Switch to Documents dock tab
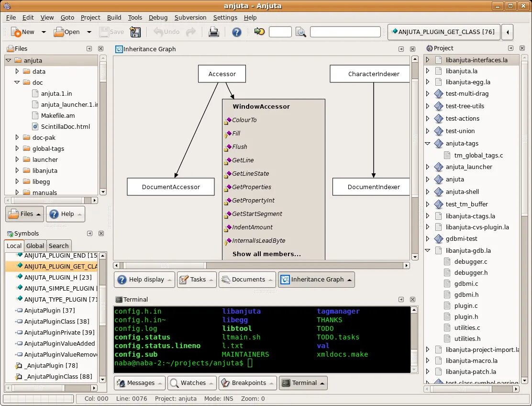The width and height of the screenshot is (532, 406). pos(247,280)
